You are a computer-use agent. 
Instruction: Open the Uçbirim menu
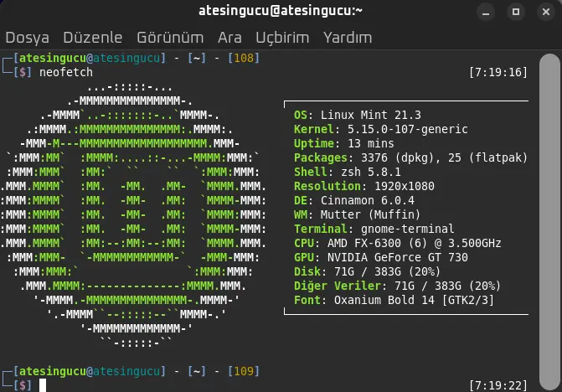[282, 38]
